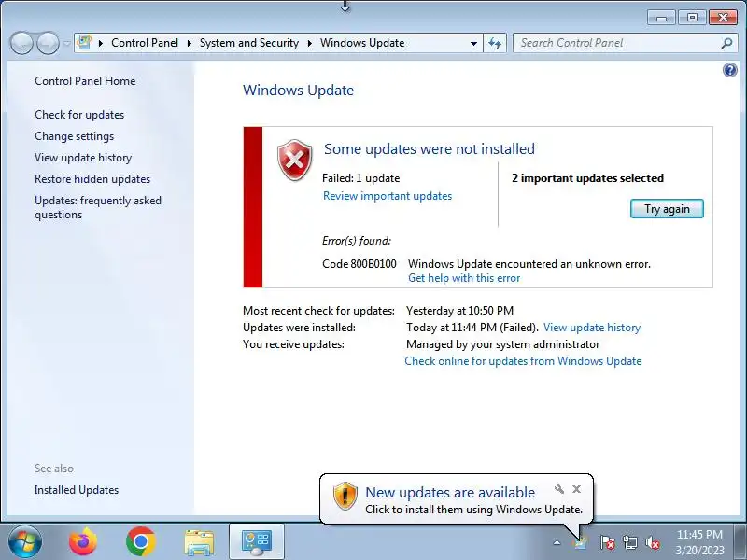Open Action Center flag tray icon
Screen dimensions: 747x560
coord(607,542)
